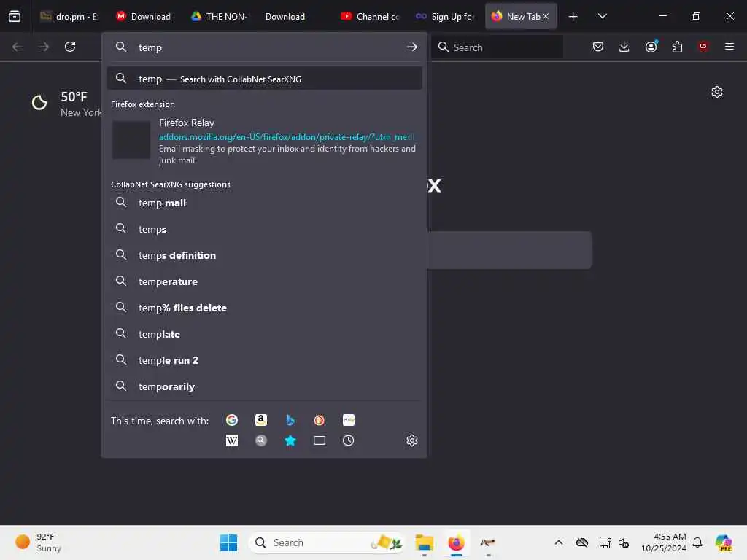
Task: Open File Explorer from the taskbar
Action: pos(424,542)
